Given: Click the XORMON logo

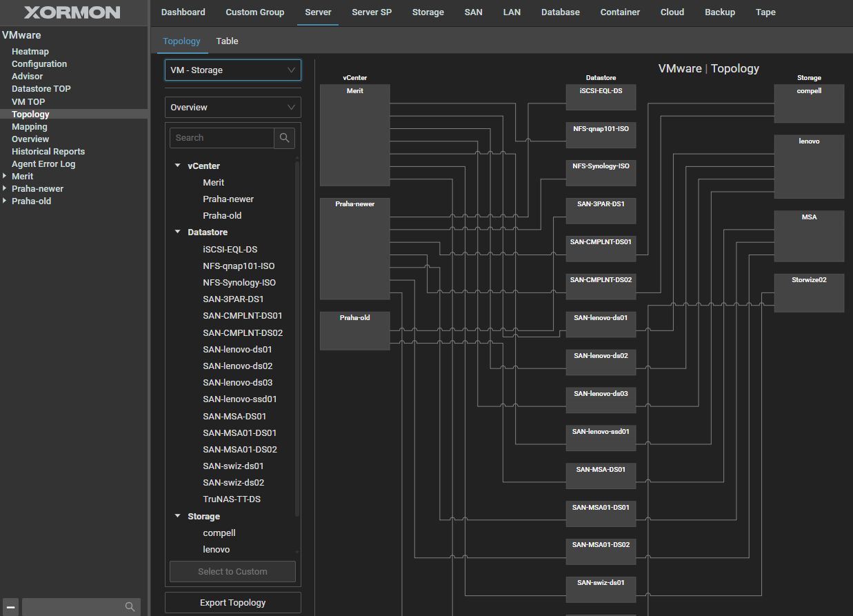Looking at the screenshot, I should pyautogui.click(x=72, y=12).
